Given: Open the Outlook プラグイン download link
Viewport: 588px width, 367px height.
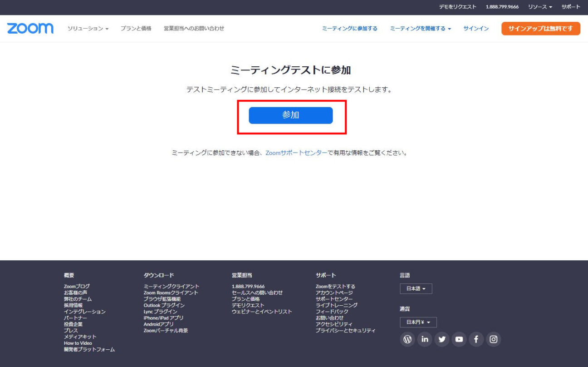Looking at the screenshot, I should [164, 306].
